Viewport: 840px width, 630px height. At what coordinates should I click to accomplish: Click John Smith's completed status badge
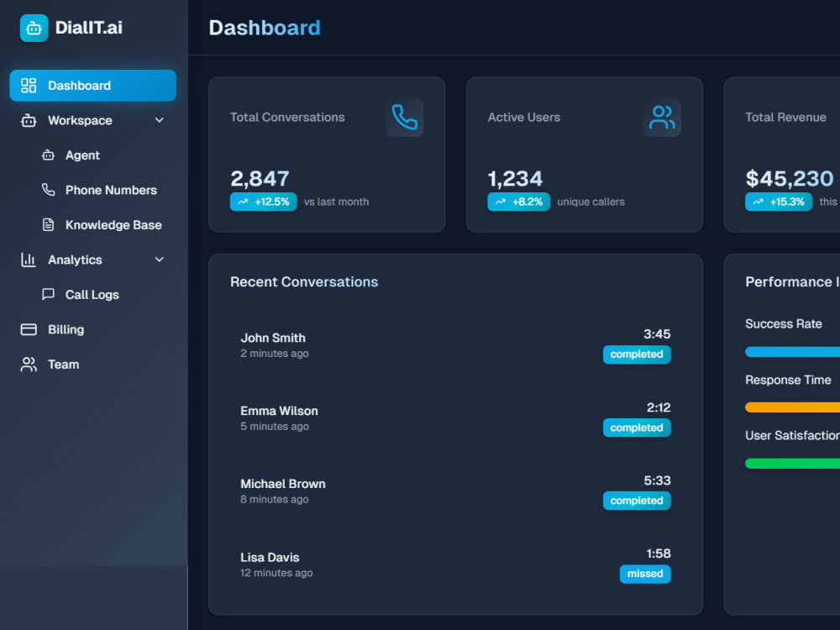(x=637, y=354)
